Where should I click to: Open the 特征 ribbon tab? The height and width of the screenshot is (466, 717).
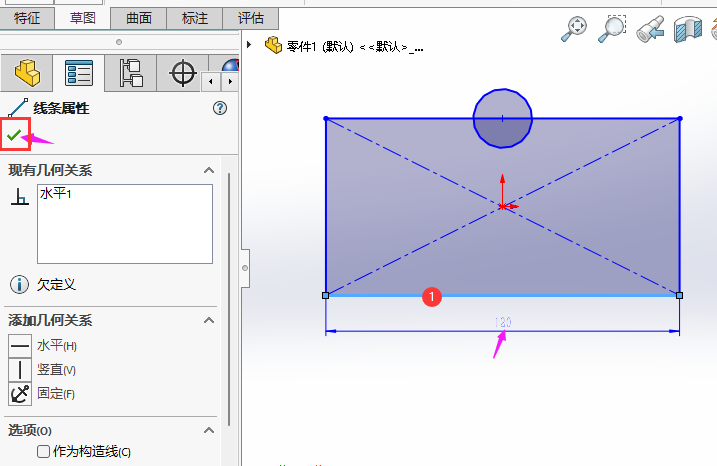(27, 18)
